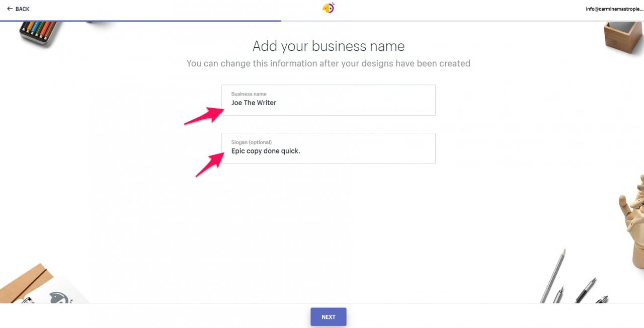Click the "Joe The Writer" text
The image size is (644, 328).
254,103
